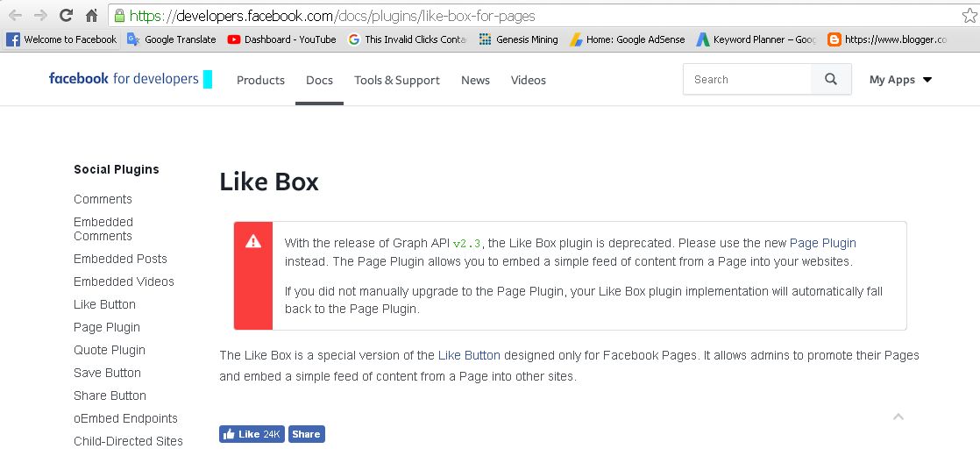Click the green padlock security icon

click(x=119, y=16)
